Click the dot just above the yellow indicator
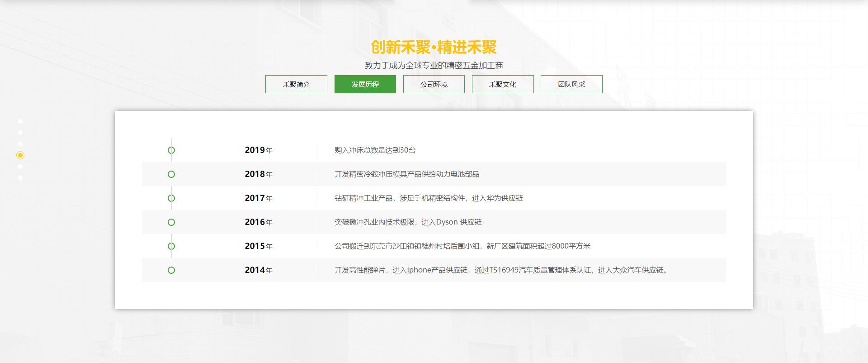Image resolution: width=868 pixels, height=363 pixels. 20,144
